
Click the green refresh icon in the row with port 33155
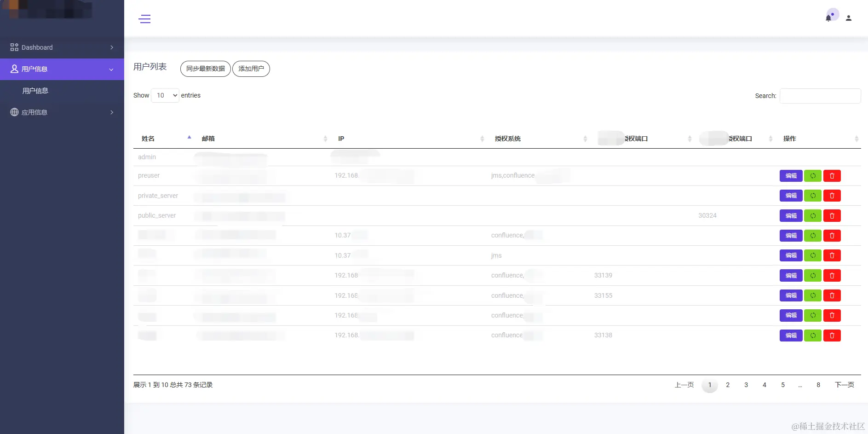(x=813, y=295)
